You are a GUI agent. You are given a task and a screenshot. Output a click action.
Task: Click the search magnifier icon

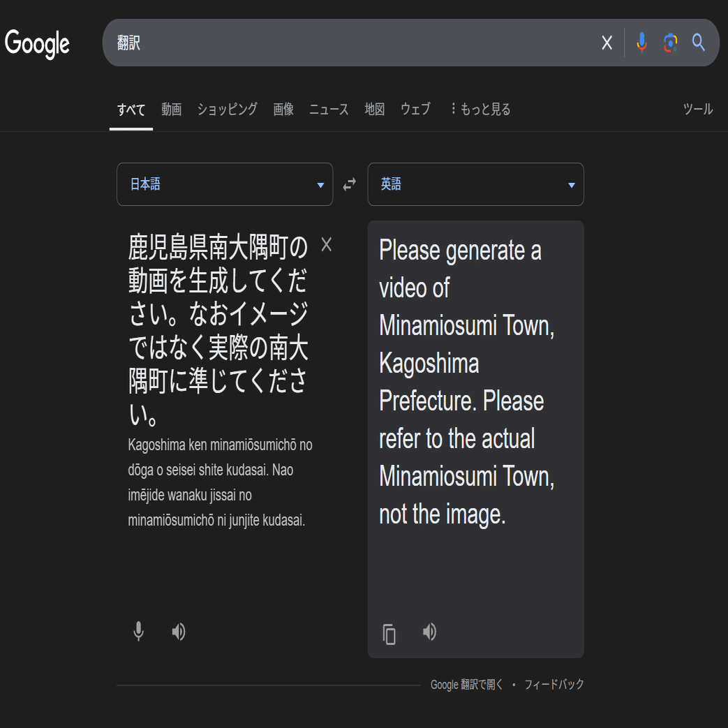pyautogui.click(x=698, y=43)
